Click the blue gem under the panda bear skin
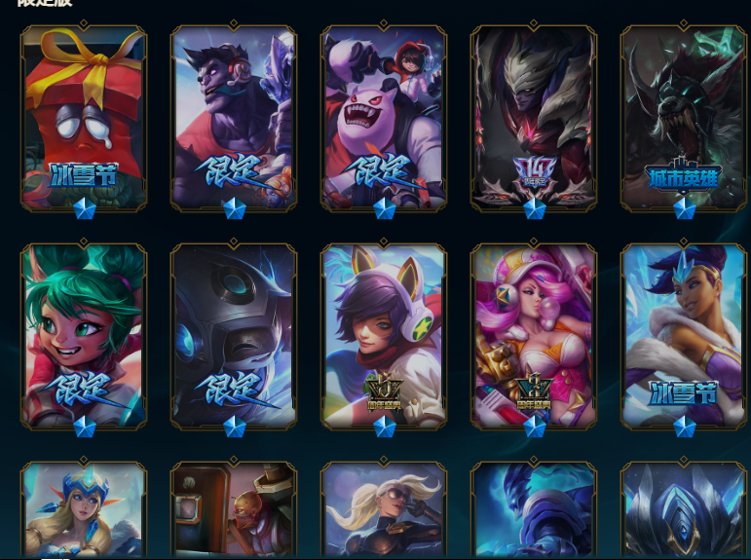Screen dimensions: 751x560 [384, 209]
